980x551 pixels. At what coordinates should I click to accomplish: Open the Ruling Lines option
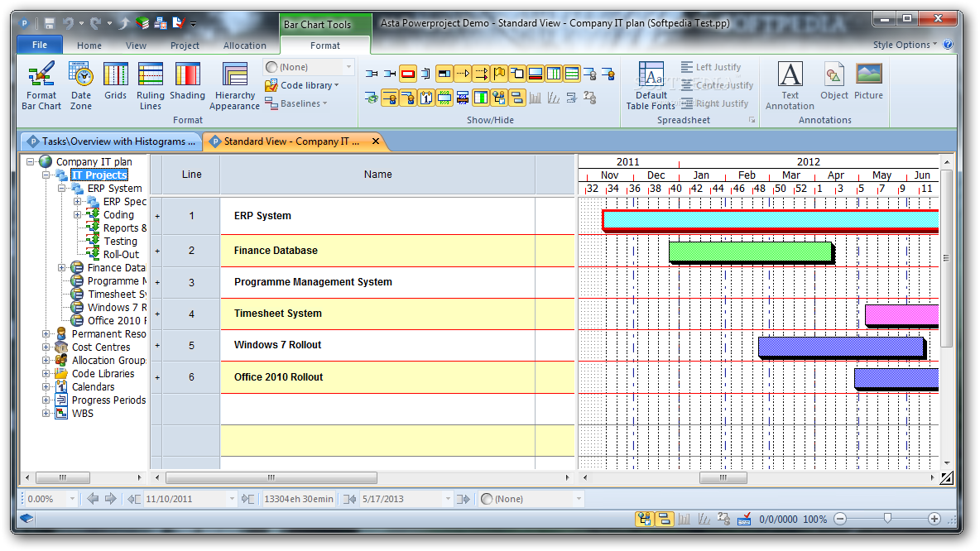(151, 85)
